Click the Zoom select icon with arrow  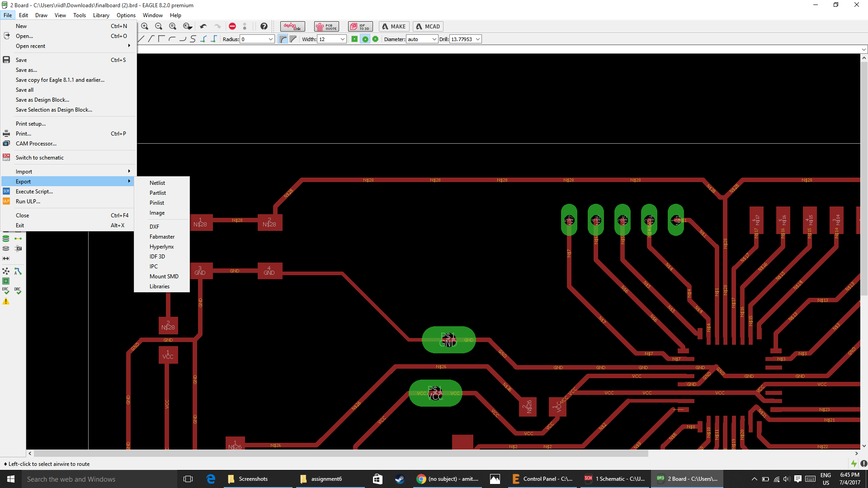point(188,26)
